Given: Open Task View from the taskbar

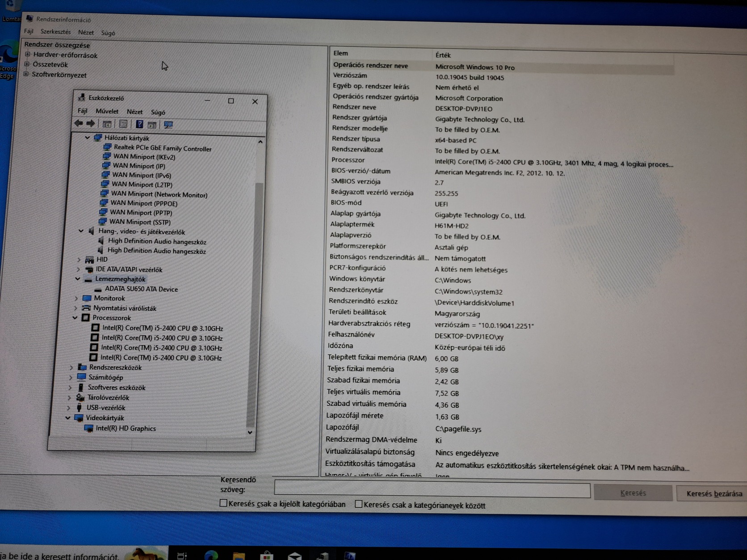Looking at the screenshot, I should click(182, 556).
